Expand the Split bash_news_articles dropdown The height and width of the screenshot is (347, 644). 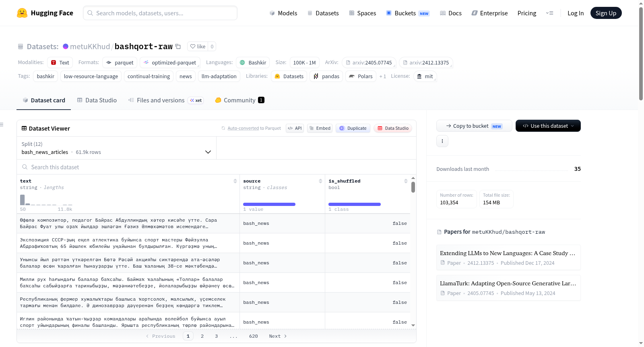[116, 148]
